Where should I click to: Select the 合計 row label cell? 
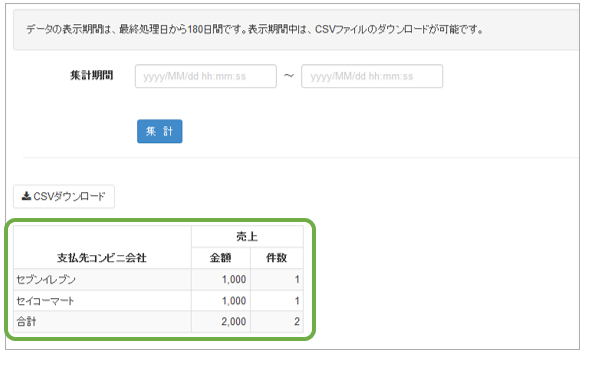tap(102, 321)
